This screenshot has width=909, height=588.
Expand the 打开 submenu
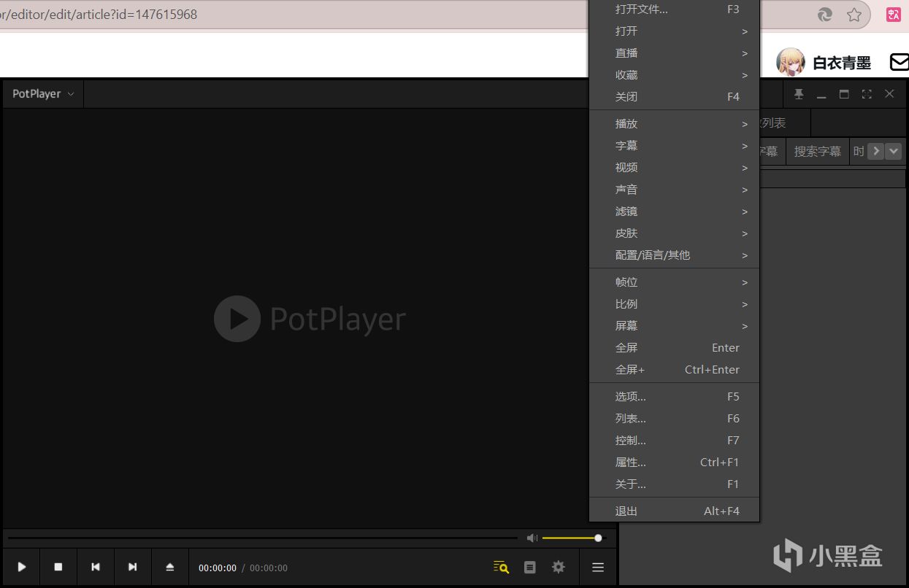[x=675, y=31]
